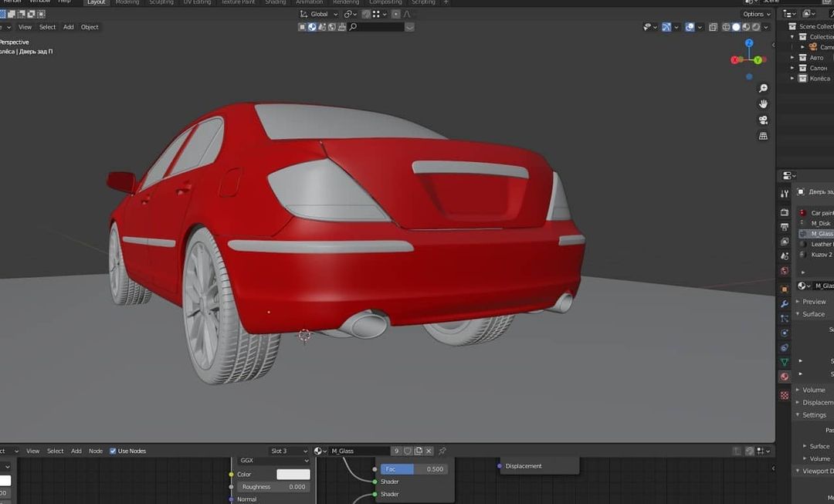Pin the node editor with pushpin icon
Image resolution: width=834 pixels, height=504 pixels.
(442, 451)
